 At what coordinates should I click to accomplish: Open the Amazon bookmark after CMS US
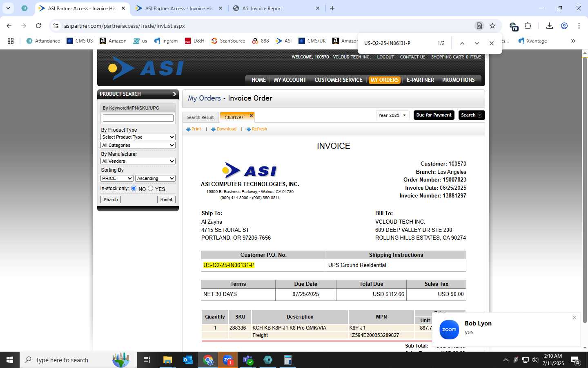tap(113, 41)
